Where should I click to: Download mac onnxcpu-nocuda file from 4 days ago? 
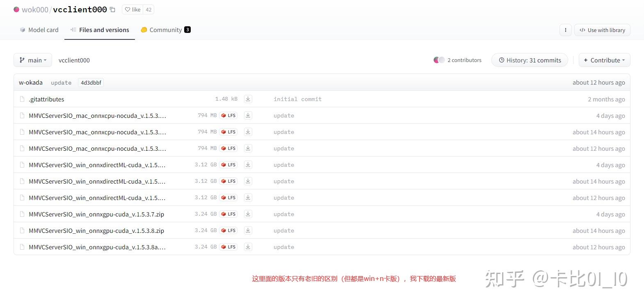[x=248, y=115]
